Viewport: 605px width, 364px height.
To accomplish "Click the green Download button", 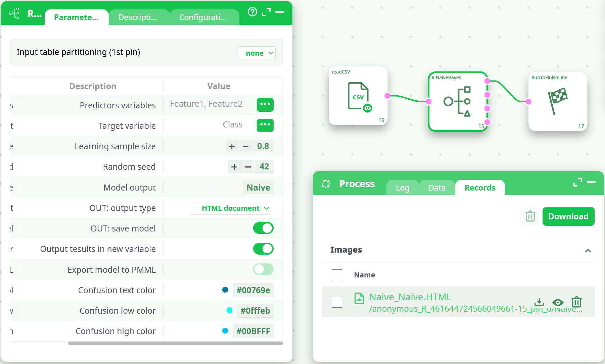I will [568, 216].
